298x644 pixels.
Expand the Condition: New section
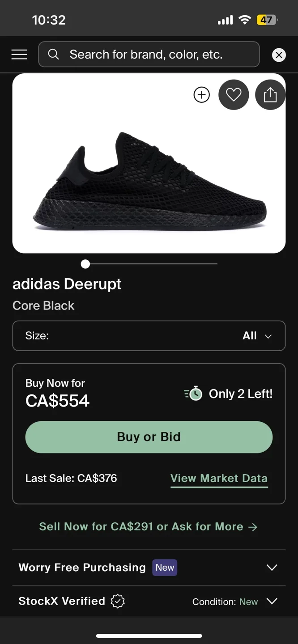pyautogui.click(x=272, y=602)
